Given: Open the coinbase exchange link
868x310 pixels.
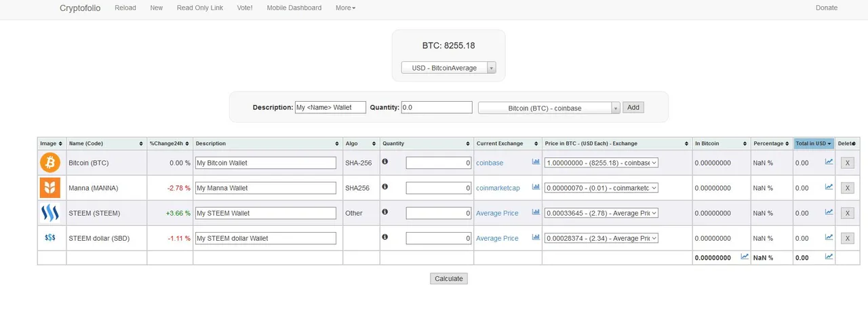Looking at the screenshot, I should (490, 163).
